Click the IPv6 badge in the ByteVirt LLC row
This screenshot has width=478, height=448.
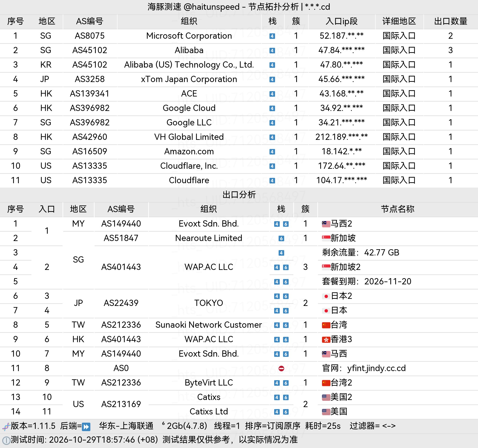click(286, 383)
